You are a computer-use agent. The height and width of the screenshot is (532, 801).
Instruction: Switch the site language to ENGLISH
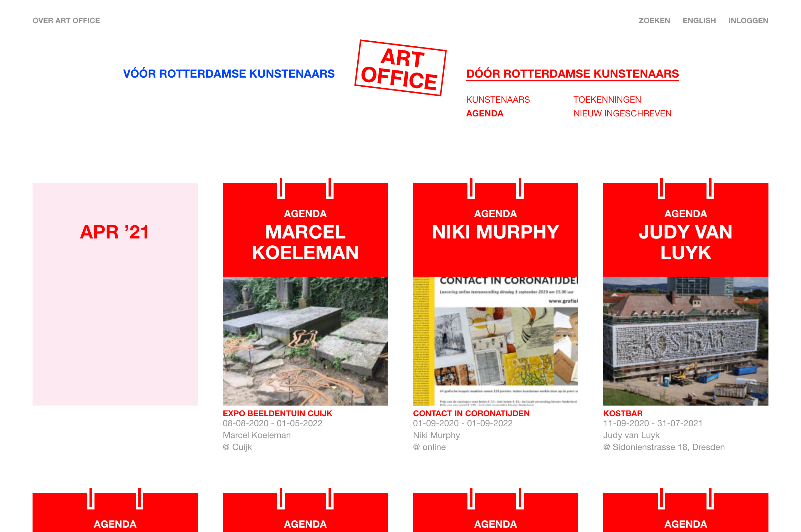pyautogui.click(x=699, y=21)
